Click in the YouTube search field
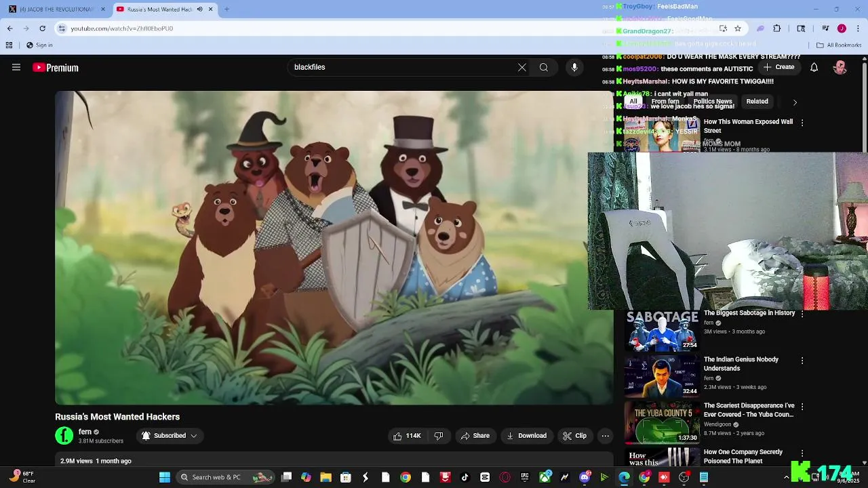 [400, 67]
